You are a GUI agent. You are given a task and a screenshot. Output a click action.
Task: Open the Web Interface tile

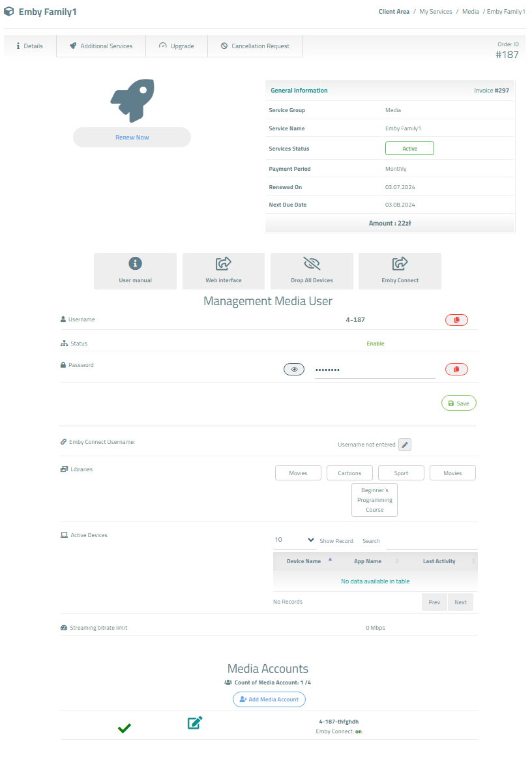coord(224,271)
